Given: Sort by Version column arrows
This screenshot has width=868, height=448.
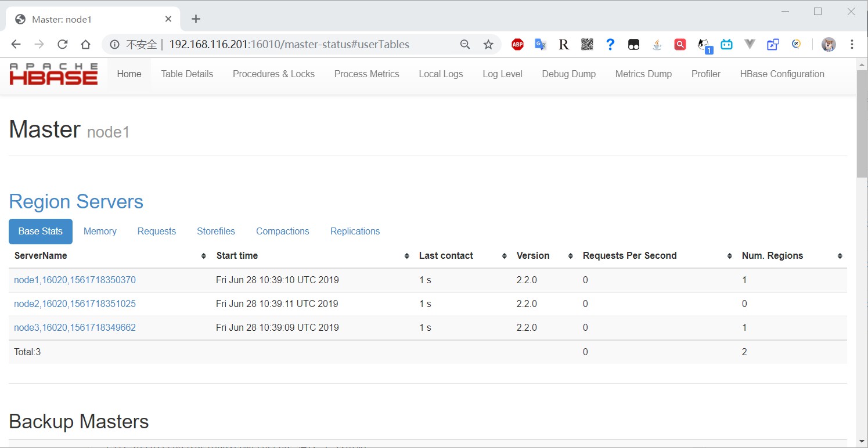Looking at the screenshot, I should (571, 256).
